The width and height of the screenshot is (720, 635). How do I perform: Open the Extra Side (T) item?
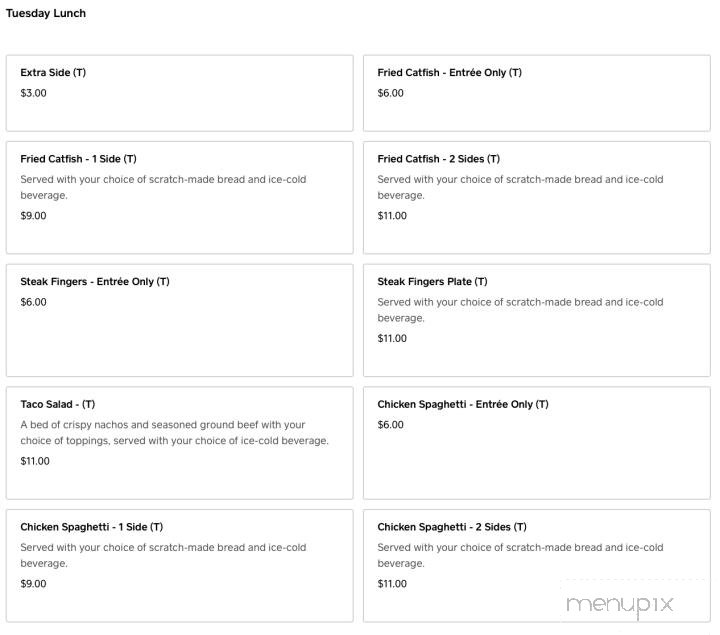coord(53,73)
